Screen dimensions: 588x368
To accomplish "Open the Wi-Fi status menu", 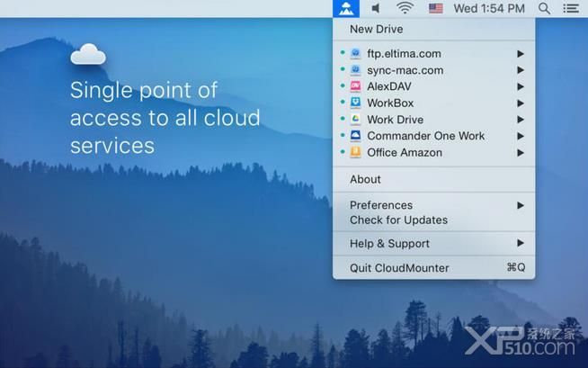I will click(405, 8).
